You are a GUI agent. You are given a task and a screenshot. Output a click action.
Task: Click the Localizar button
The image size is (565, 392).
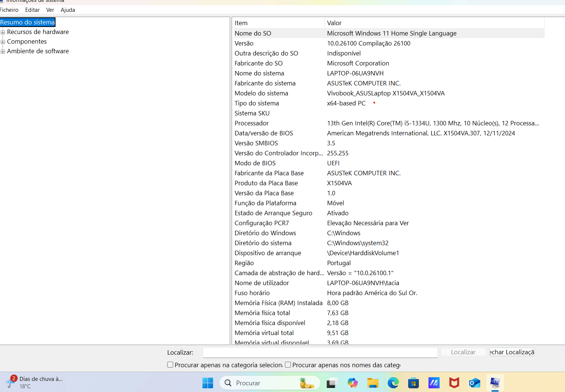click(463, 352)
